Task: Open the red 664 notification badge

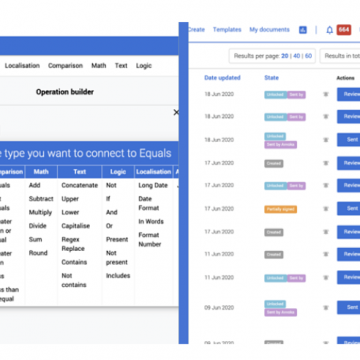Action: tap(344, 30)
